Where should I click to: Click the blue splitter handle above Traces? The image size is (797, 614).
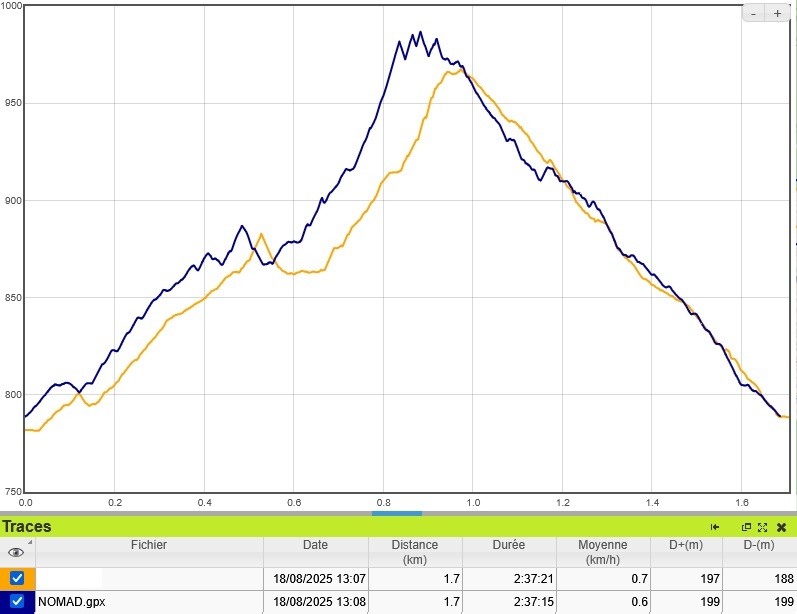396,513
